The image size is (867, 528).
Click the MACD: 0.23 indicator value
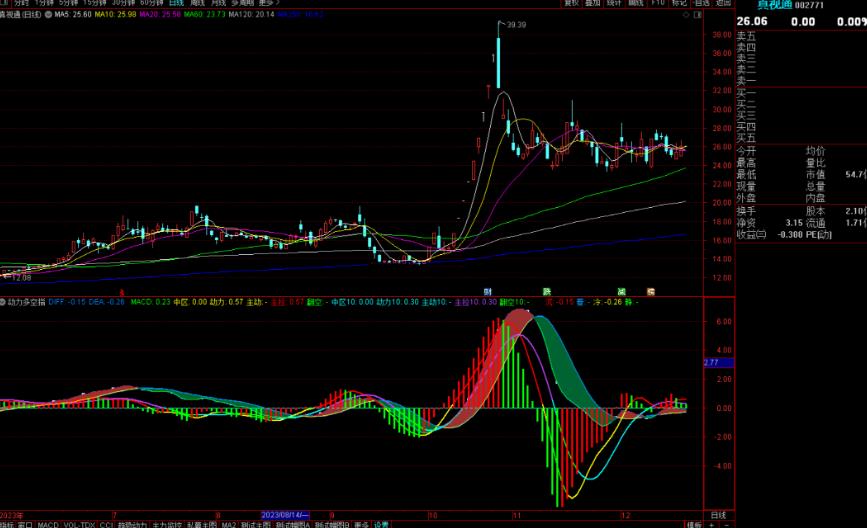[150, 302]
